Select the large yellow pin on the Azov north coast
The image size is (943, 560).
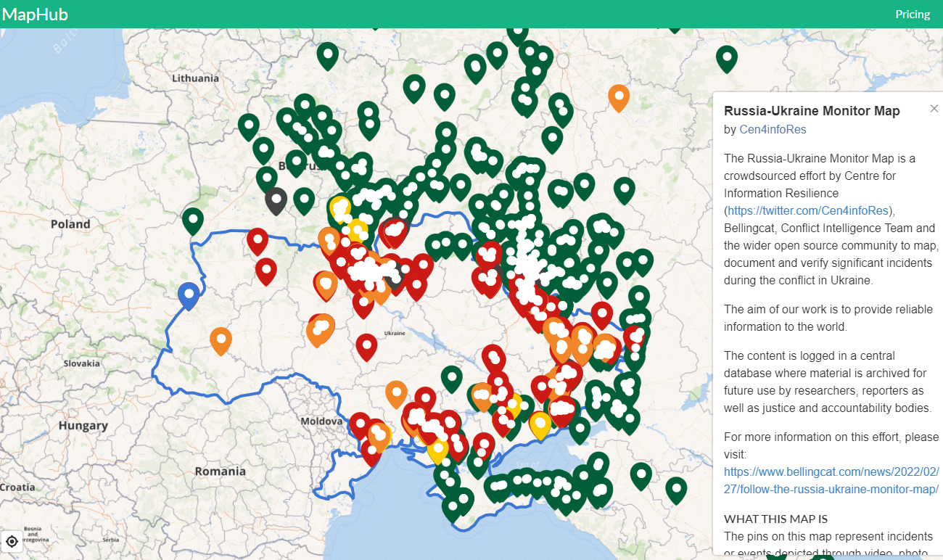coord(540,425)
